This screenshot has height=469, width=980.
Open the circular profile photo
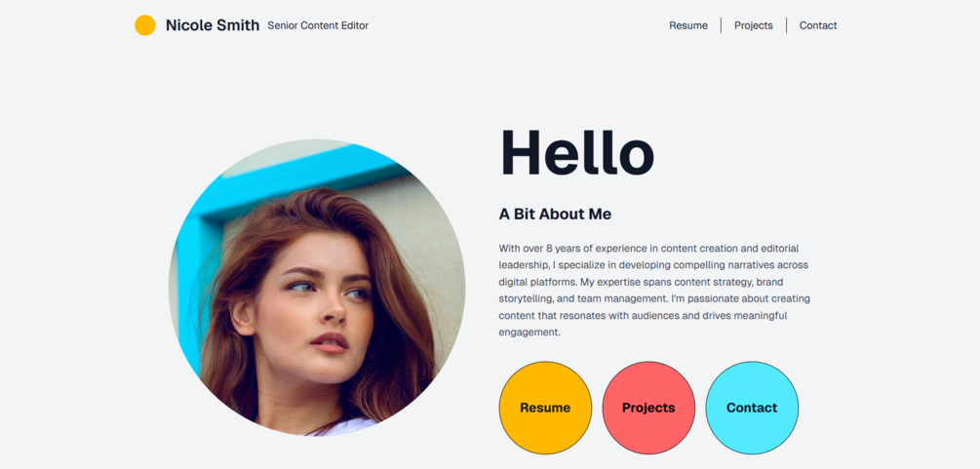tap(317, 287)
